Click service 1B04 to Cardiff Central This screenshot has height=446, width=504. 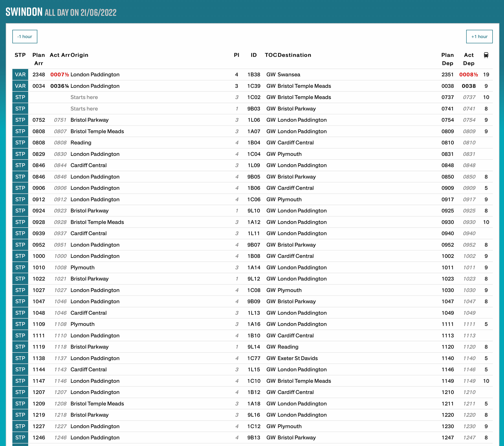(254, 143)
